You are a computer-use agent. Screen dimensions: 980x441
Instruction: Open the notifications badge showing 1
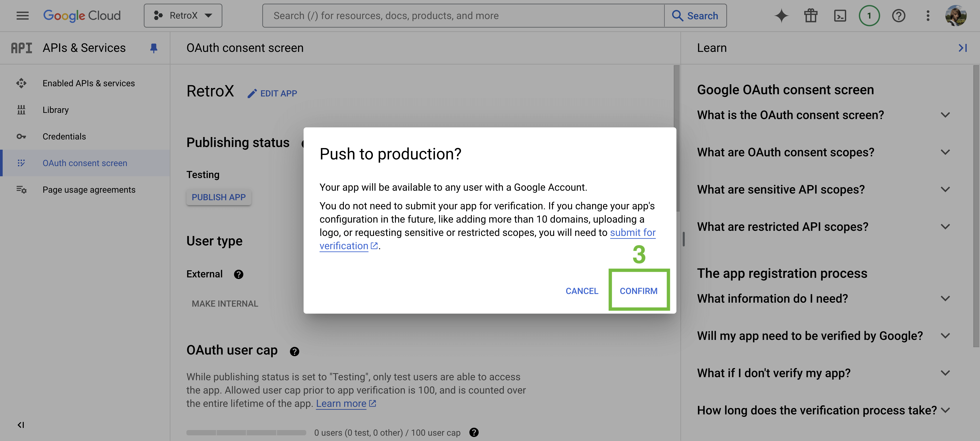(869, 16)
